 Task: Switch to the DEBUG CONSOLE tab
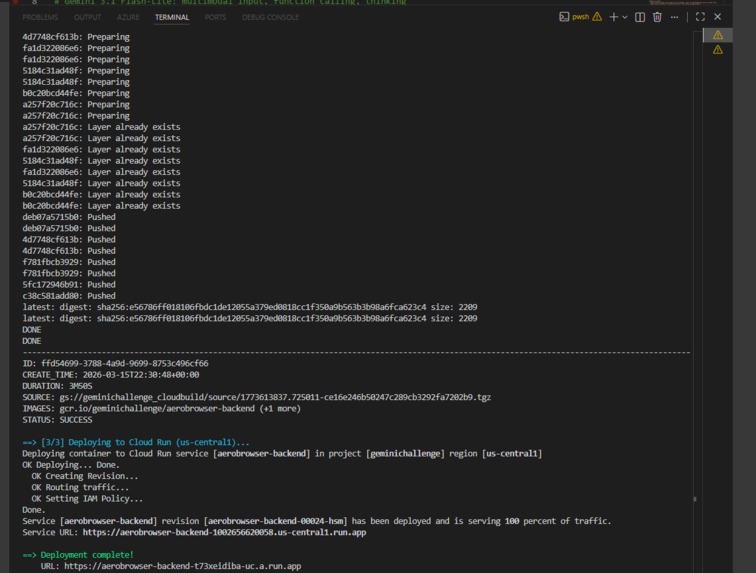tap(270, 17)
